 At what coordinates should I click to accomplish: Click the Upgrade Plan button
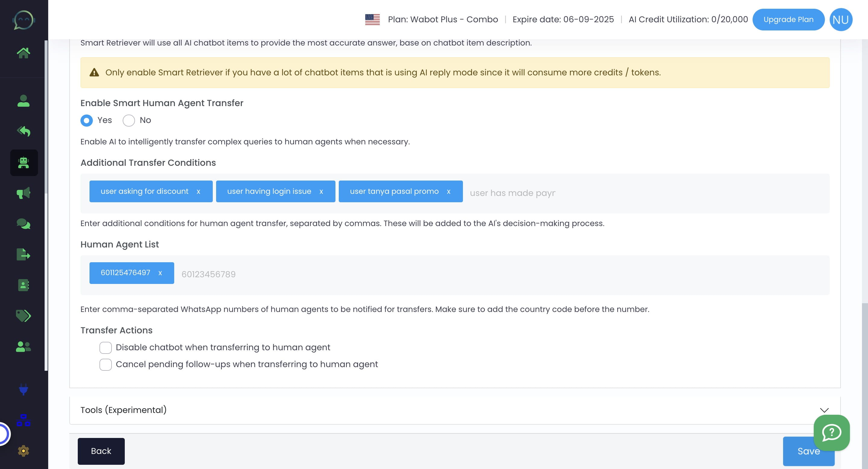pos(788,20)
